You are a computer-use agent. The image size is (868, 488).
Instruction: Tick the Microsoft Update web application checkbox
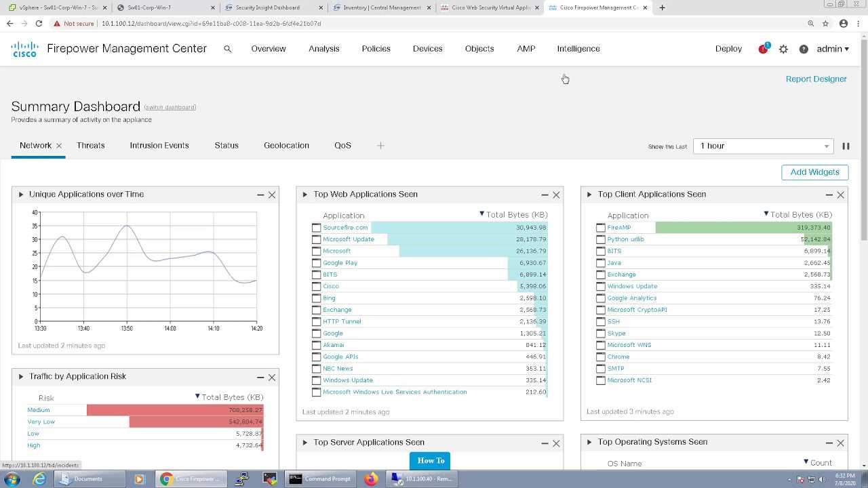316,239
